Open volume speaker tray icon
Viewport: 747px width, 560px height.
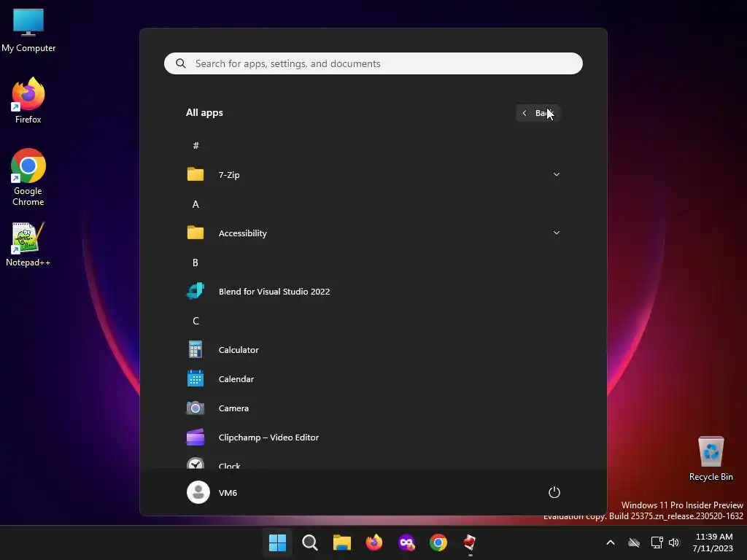coord(674,542)
